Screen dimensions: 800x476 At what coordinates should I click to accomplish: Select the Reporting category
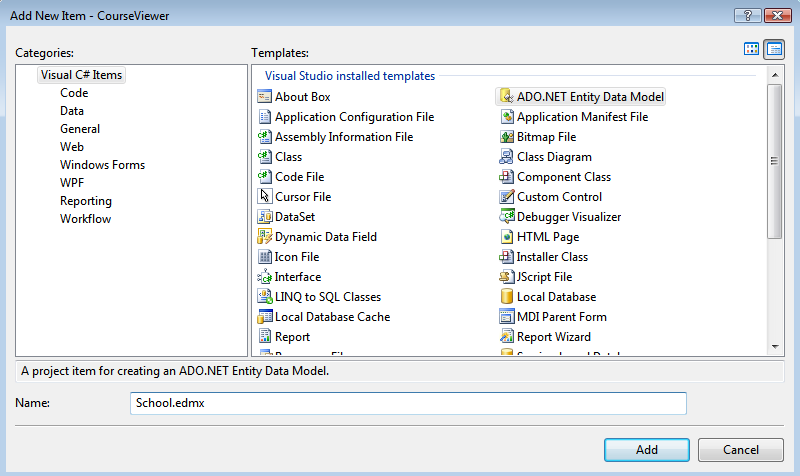[86, 201]
